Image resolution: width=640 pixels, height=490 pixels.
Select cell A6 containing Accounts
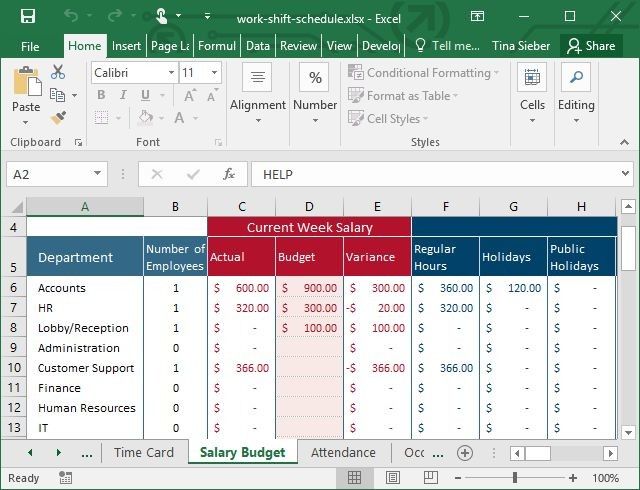84,288
